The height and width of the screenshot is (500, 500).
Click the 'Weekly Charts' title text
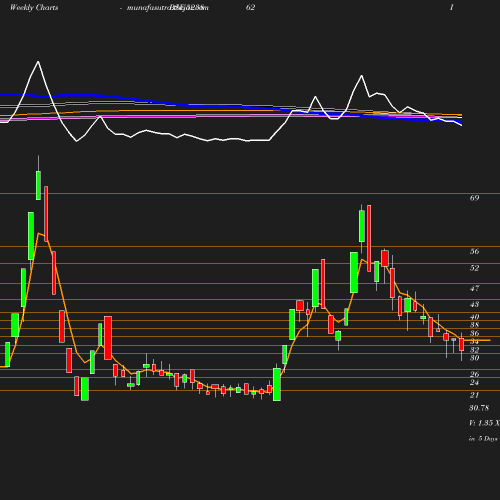pos(34,7)
